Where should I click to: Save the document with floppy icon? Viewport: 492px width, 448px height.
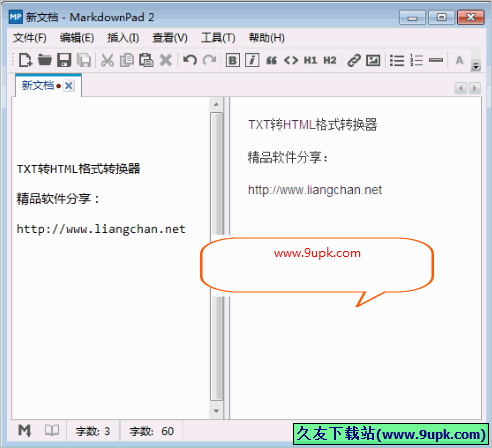point(64,60)
